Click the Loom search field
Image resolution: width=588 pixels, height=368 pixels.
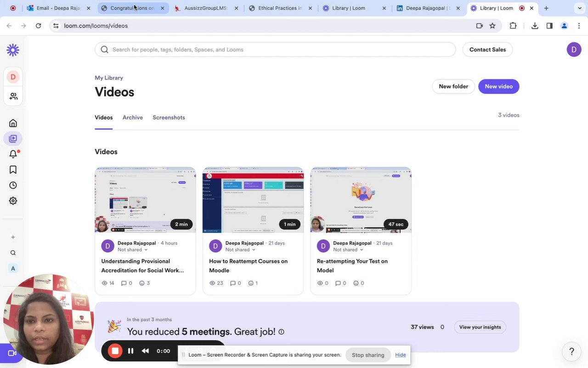[x=275, y=50]
